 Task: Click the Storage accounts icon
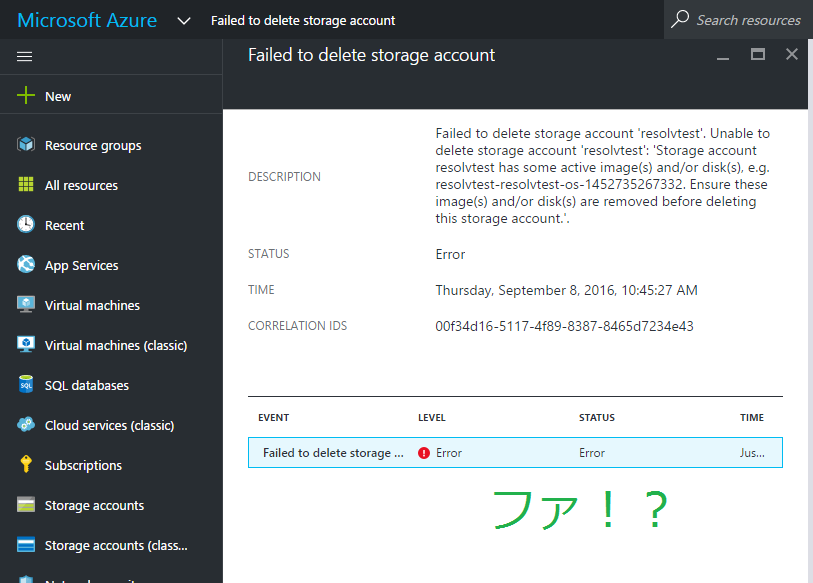[x=26, y=504]
